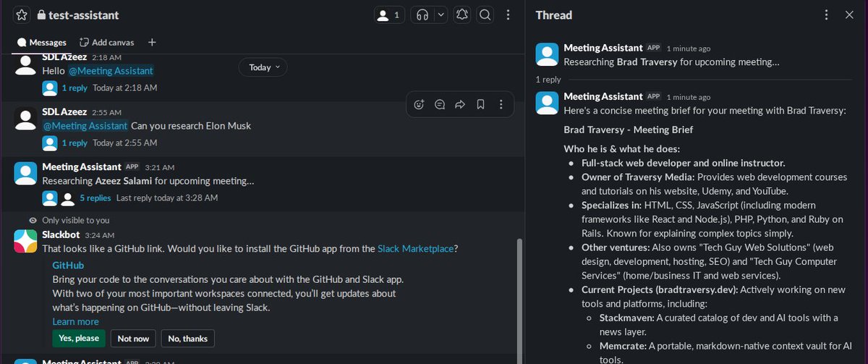Screen dimensions: 868x364
Task: Click Meeting Assistant avatar on meeting brief reply
Action: click(548, 103)
